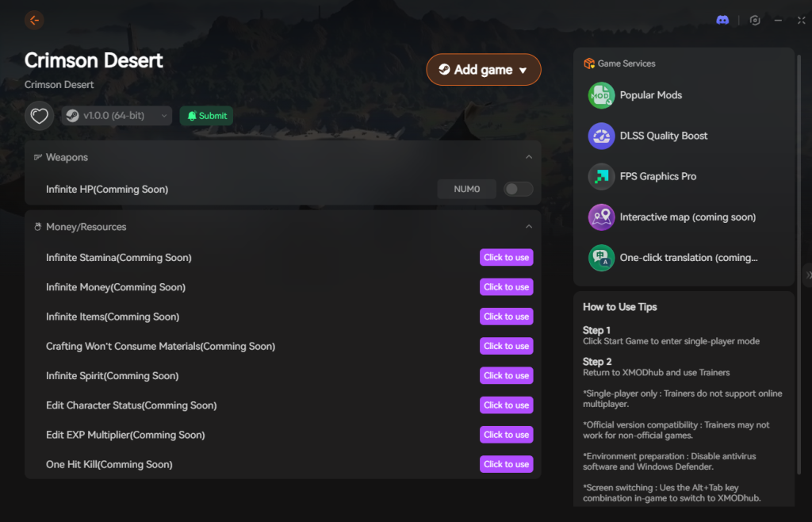Click the back arrow at top left
Image resolution: width=812 pixels, height=522 pixels.
(33, 20)
